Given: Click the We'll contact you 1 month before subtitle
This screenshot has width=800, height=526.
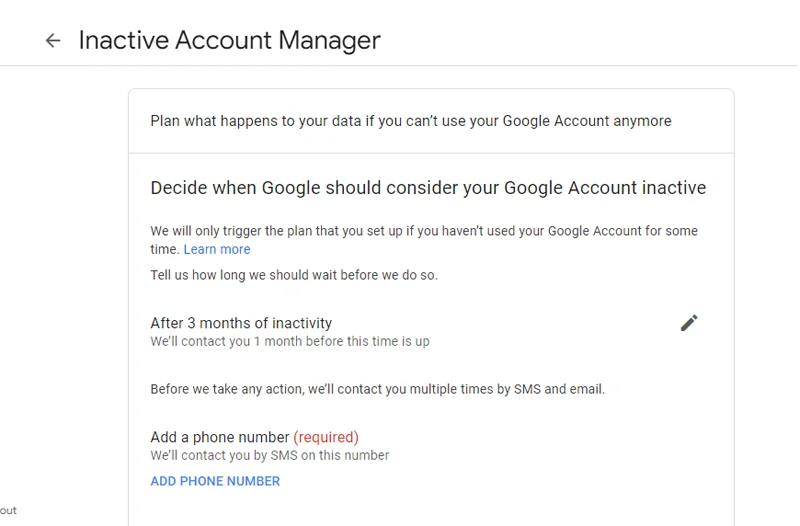Looking at the screenshot, I should pos(290,341).
